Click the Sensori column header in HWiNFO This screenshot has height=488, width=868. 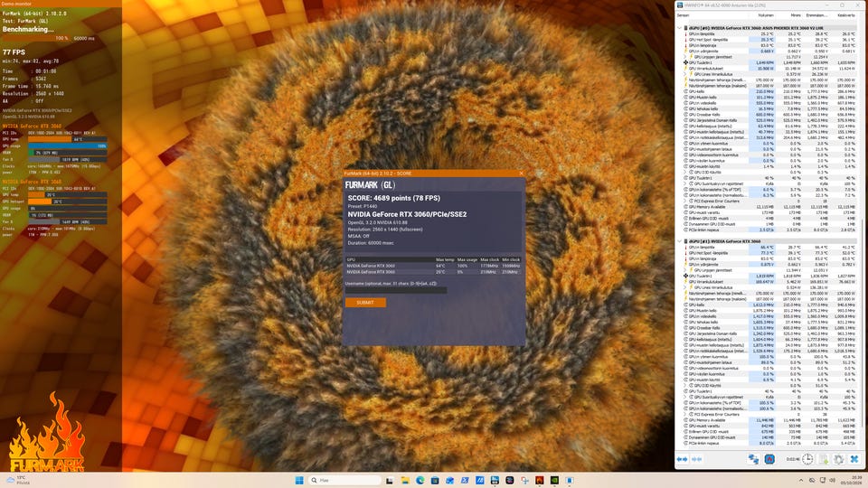click(684, 15)
